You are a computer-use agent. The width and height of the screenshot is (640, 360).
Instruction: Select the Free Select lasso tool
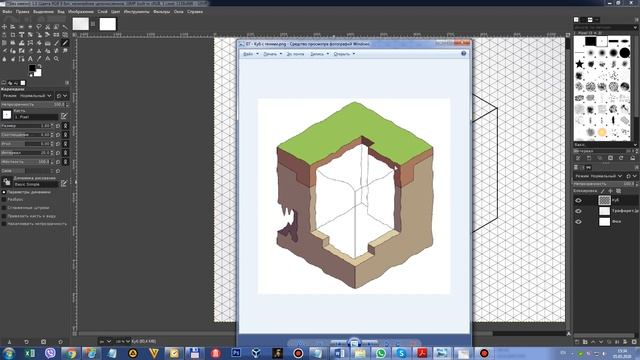coord(39,27)
